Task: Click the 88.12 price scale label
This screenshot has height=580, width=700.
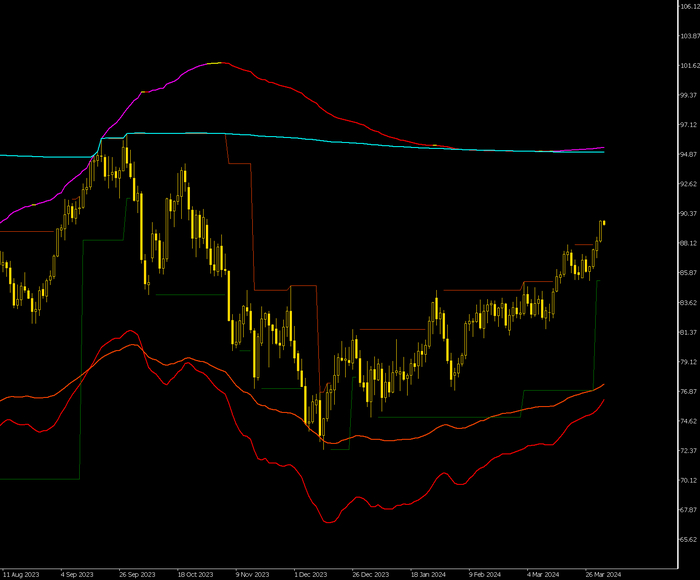Action: pos(690,243)
